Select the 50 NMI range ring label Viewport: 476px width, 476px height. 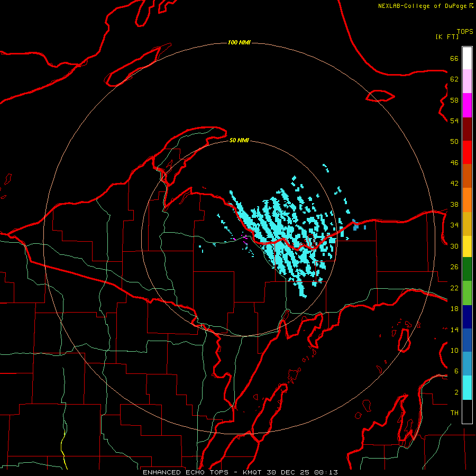tap(239, 140)
